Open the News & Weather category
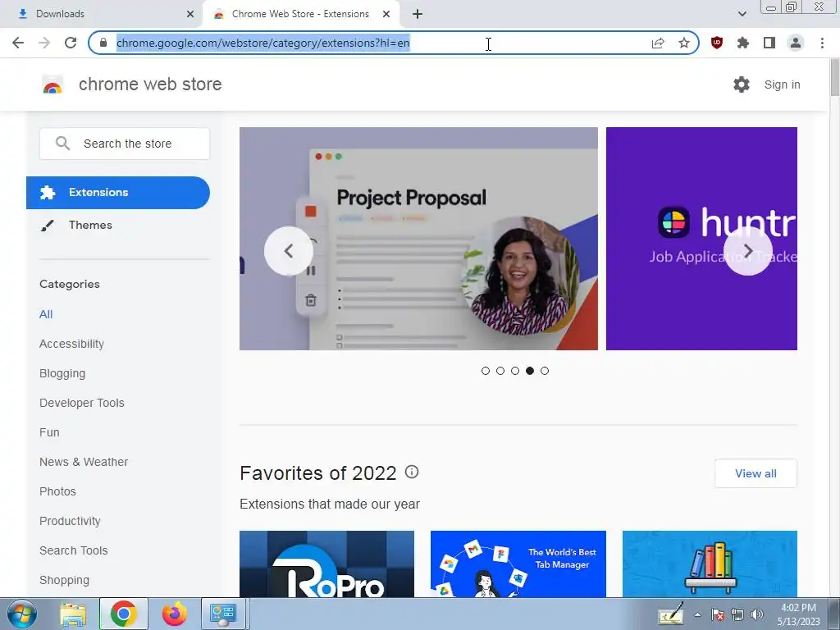 [x=84, y=462]
